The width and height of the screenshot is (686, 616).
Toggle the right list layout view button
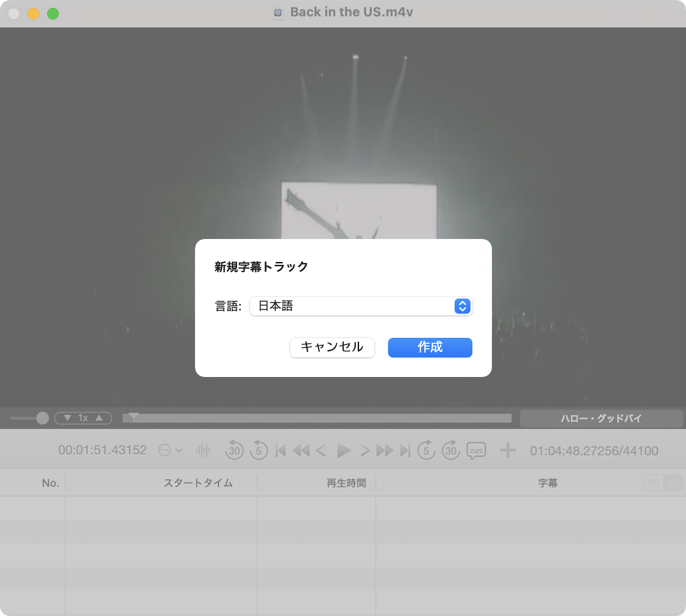click(673, 483)
